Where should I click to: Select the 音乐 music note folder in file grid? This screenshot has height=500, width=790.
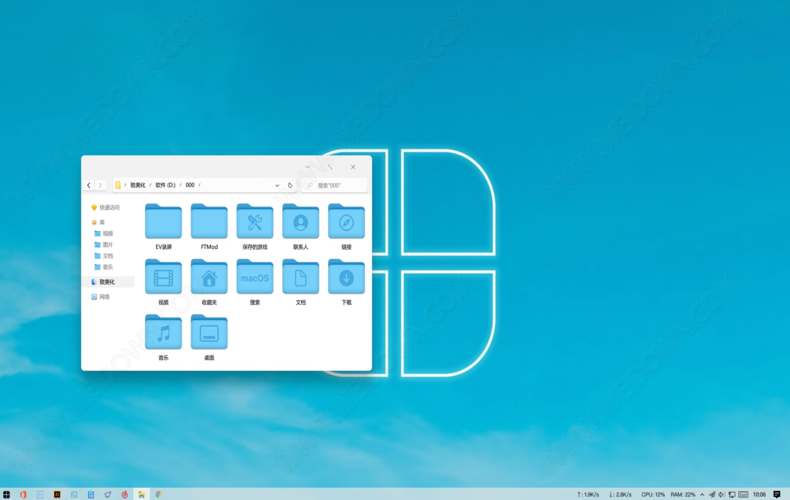pos(163,337)
